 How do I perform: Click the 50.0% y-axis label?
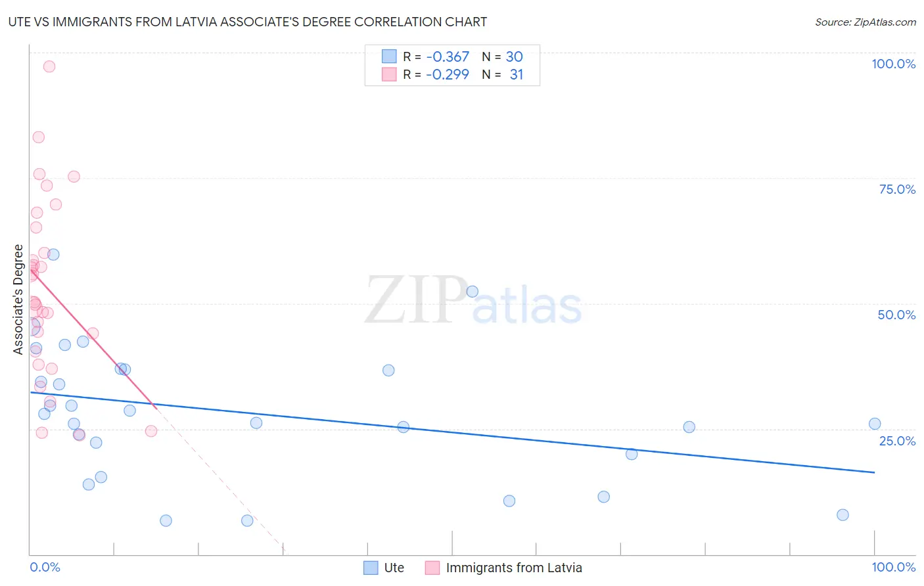(x=896, y=315)
